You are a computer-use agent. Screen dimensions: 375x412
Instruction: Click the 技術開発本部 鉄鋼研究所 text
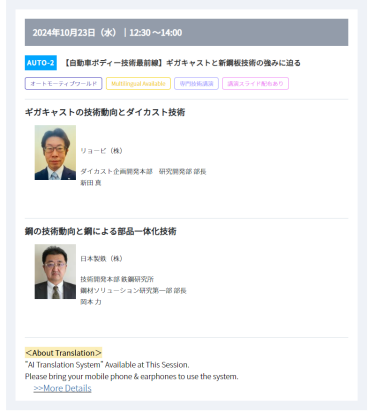coord(117,279)
